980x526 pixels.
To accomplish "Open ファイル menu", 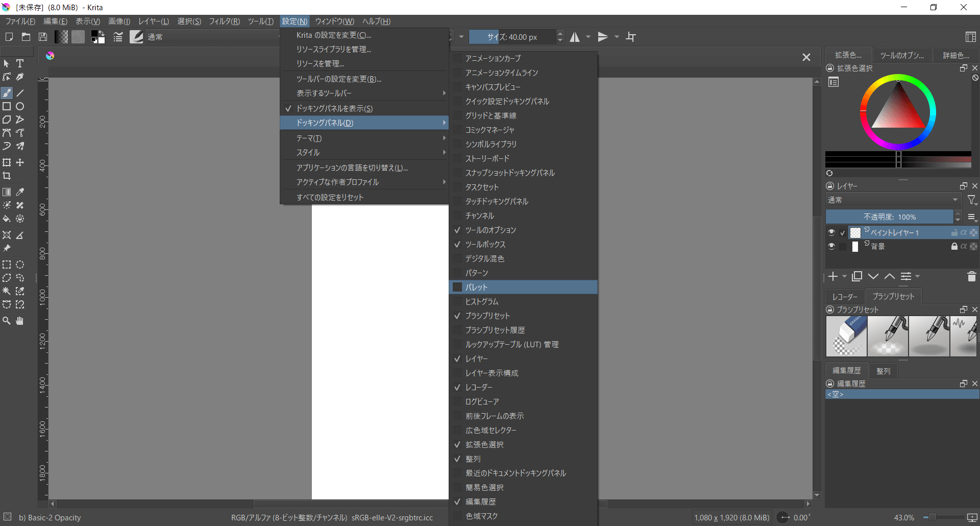I will point(20,21).
